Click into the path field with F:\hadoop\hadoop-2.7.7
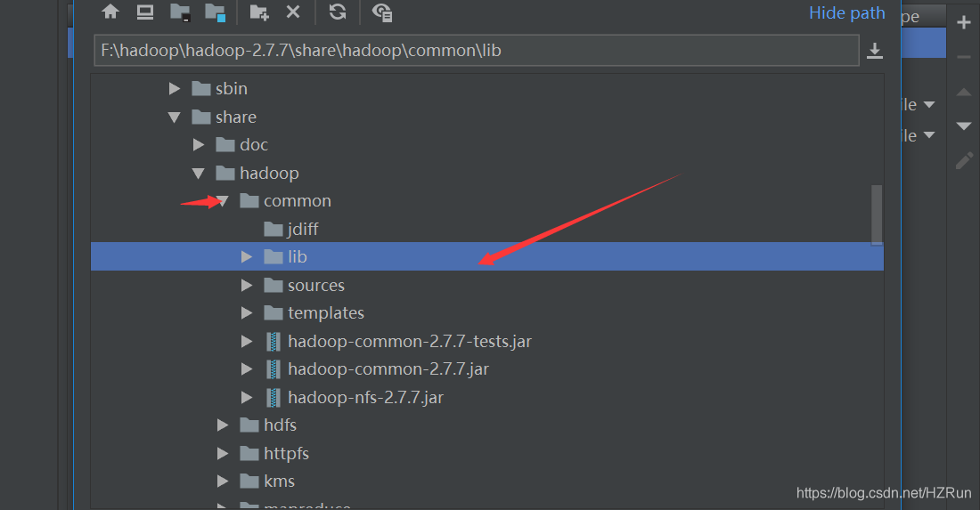The height and width of the screenshot is (510, 980). point(477,51)
